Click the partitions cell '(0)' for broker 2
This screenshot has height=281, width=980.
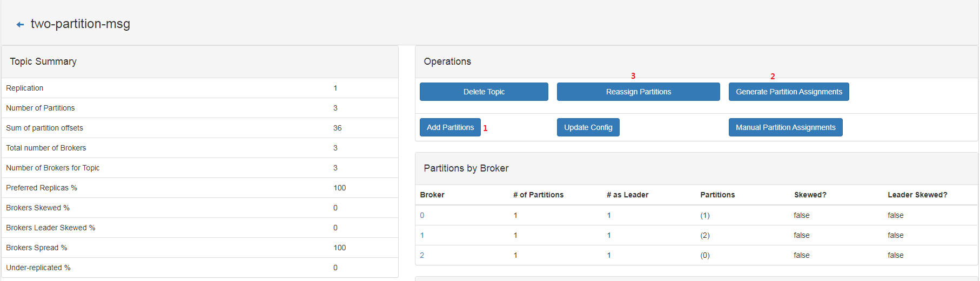click(705, 255)
